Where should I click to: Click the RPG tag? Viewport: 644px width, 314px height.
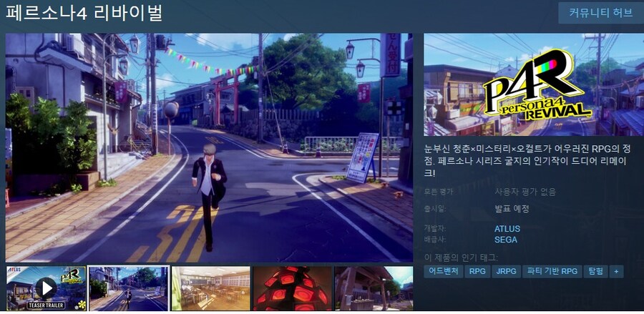click(x=477, y=271)
